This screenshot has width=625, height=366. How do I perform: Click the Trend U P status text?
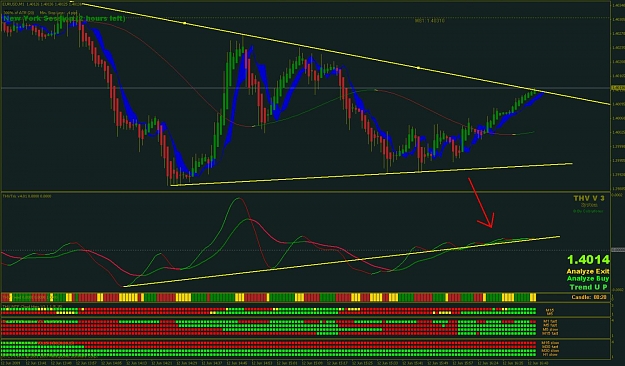coord(588,287)
